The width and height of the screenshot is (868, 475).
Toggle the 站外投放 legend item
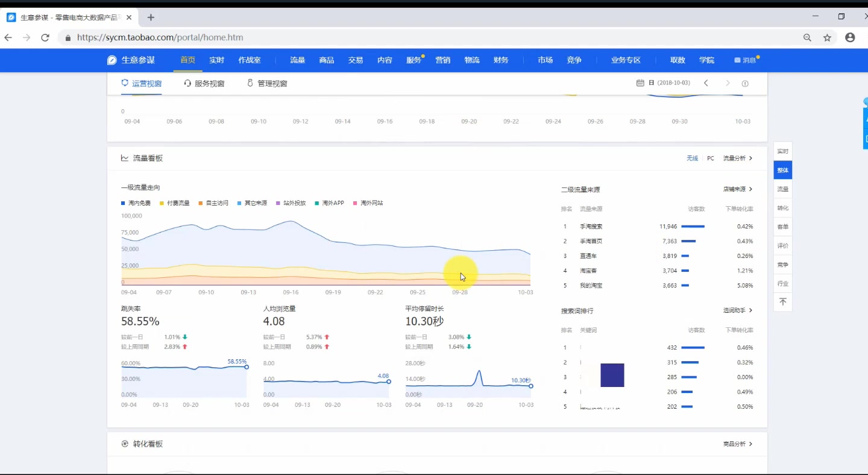[x=291, y=203]
